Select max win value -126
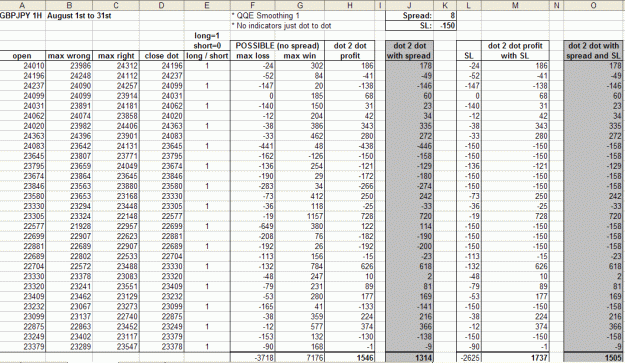 pos(300,156)
